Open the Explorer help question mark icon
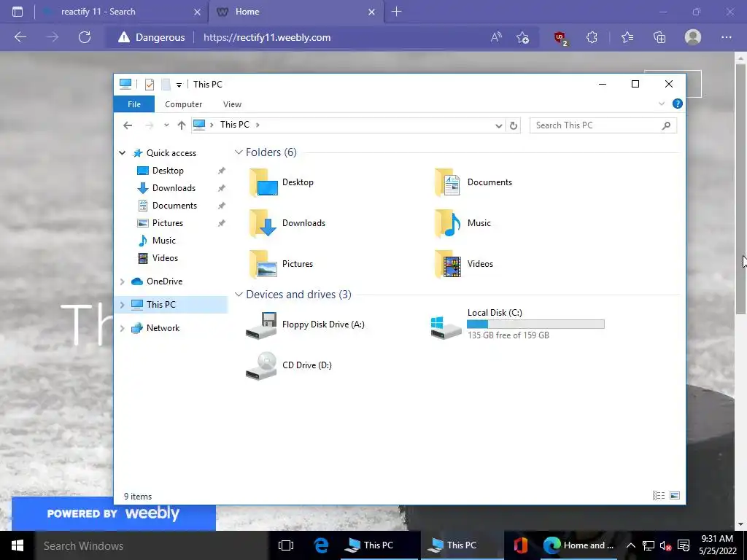The width and height of the screenshot is (747, 560). coord(677,104)
